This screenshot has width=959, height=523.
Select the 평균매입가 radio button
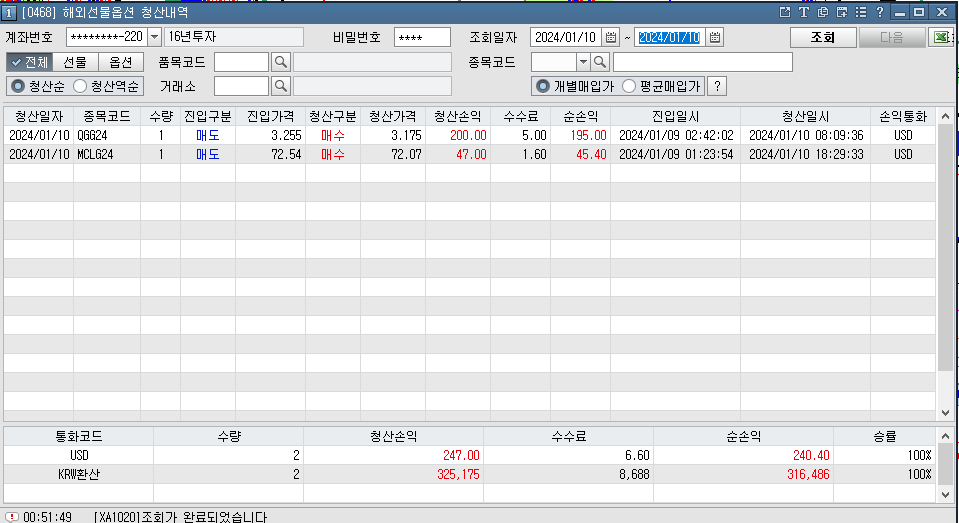click(x=629, y=86)
